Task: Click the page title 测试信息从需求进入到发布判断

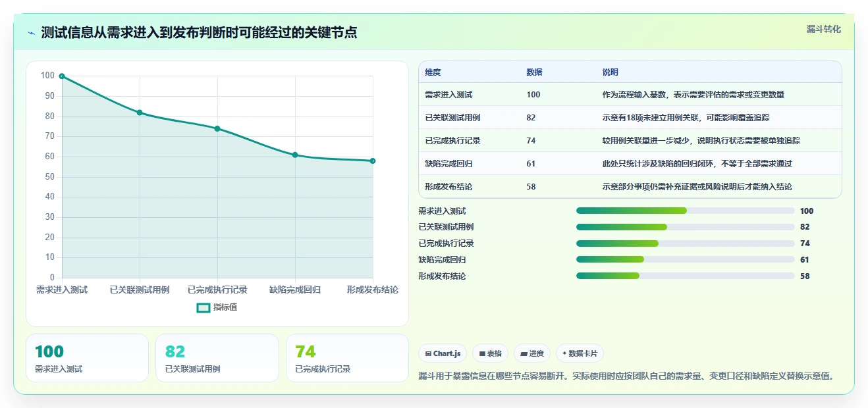Action: [200, 33]
